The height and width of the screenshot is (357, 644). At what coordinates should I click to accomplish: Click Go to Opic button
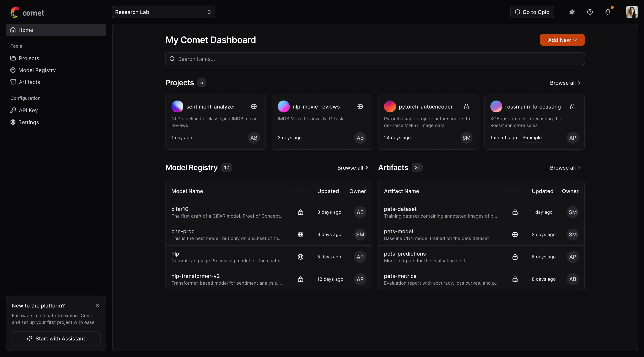coord(532,12)
